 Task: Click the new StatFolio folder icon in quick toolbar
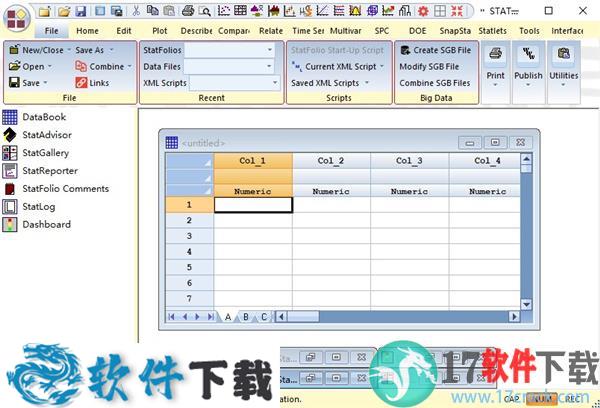(45, 11)
